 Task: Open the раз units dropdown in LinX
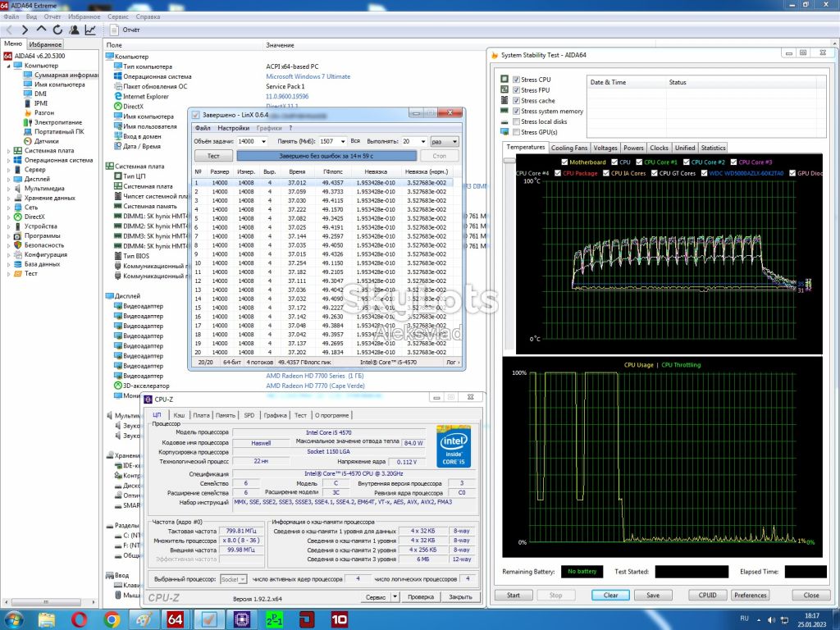point(445,141)
